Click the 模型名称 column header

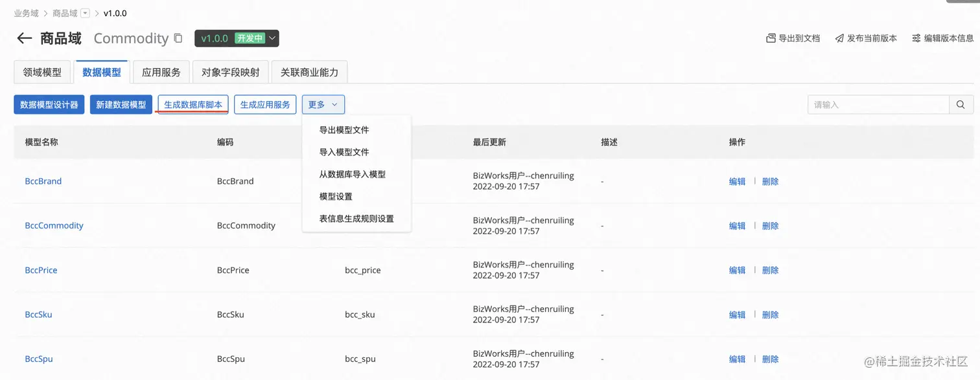pos(41,142)
